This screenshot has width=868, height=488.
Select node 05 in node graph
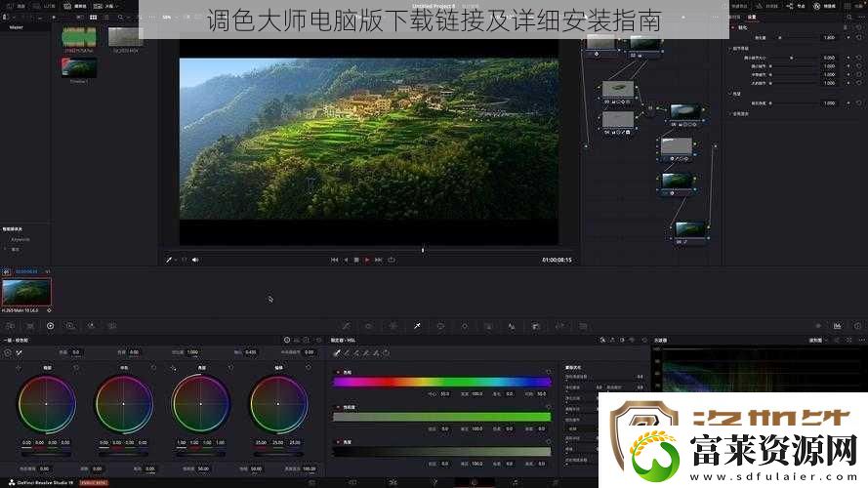pos(685,111)
